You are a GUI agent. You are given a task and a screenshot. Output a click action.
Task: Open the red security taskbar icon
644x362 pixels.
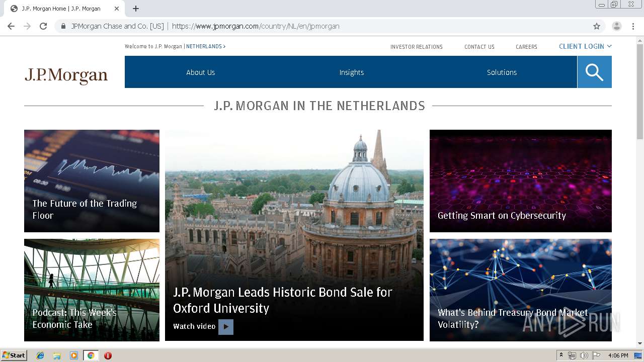pyautogui.click(x=108, y=355)
